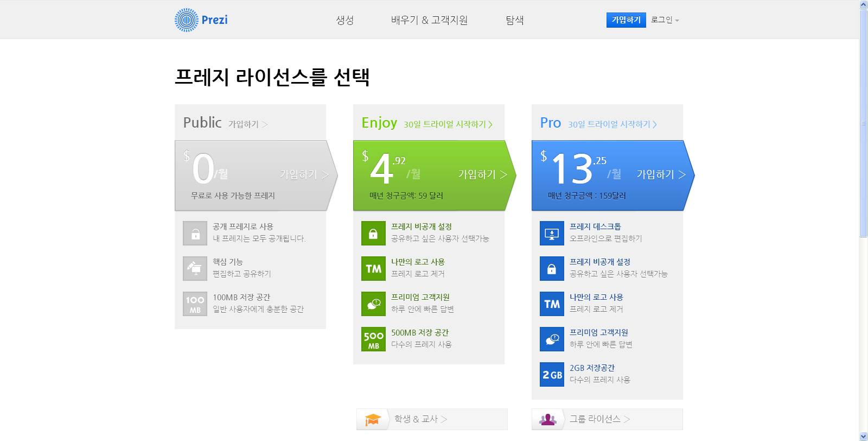Viewport: 868px width, 441px height.
Task: Click the 500MB 저장 공간 feature text
Action: click(420, 332)
